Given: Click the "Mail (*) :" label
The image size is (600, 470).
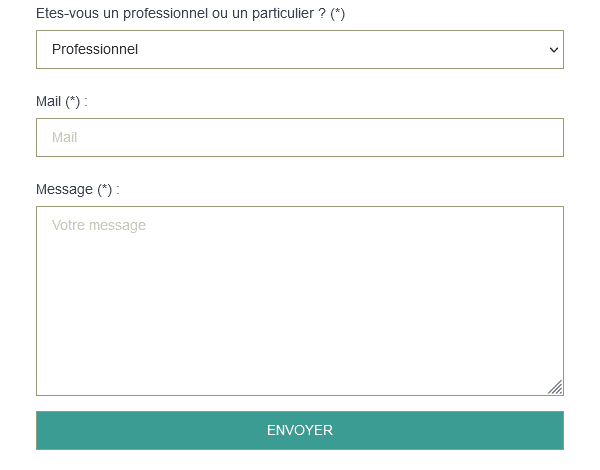Looking at the screenshot, I should [62, 101].
